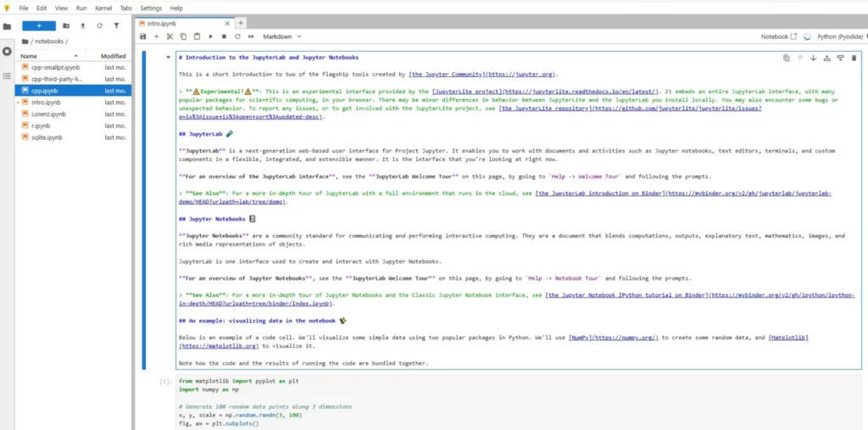
Task: Paste cell using the clipboard icon
Action: (197, 36)
